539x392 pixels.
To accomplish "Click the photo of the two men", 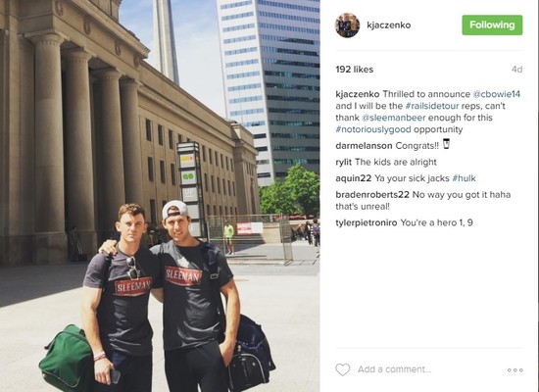I will (160, 196).
